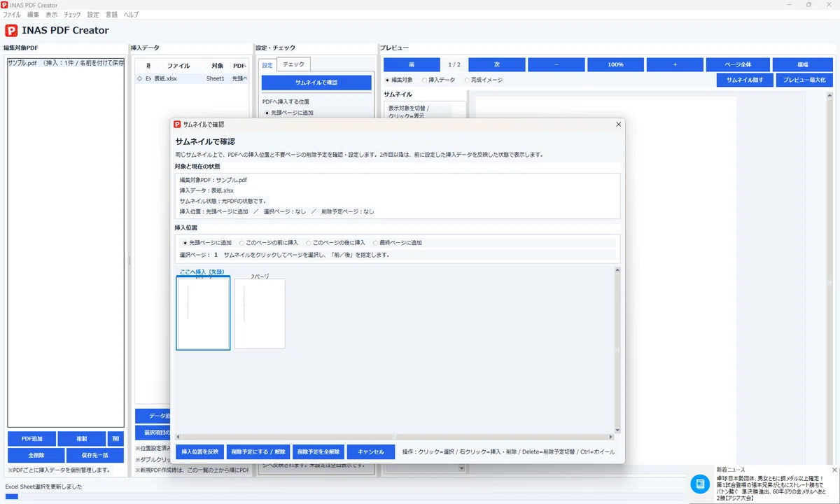Select サンプル.pdf entry in 編集対象PDF list
This screenshot has width=840, height=504.
pos(66,63)
